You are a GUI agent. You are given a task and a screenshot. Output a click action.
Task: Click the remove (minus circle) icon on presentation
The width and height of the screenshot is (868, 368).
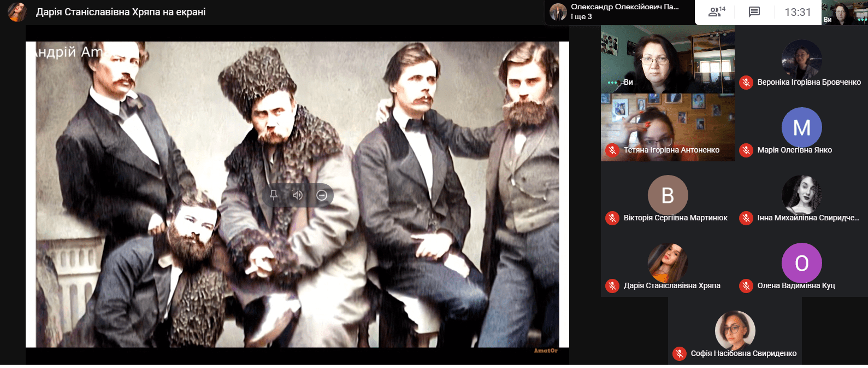point(322,195)
